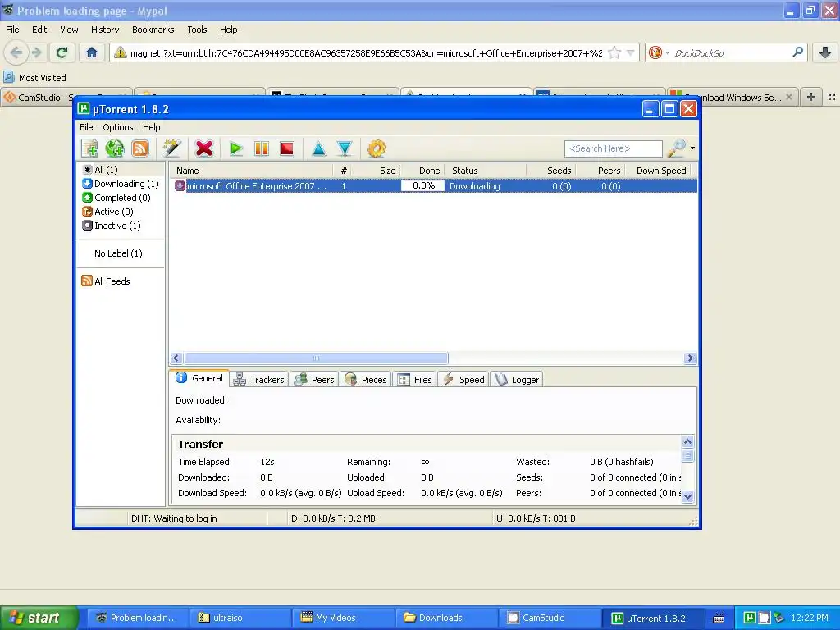Sort by Seeds column header
The width and height of the screenshot is (840, 630).
click(551, 171)
